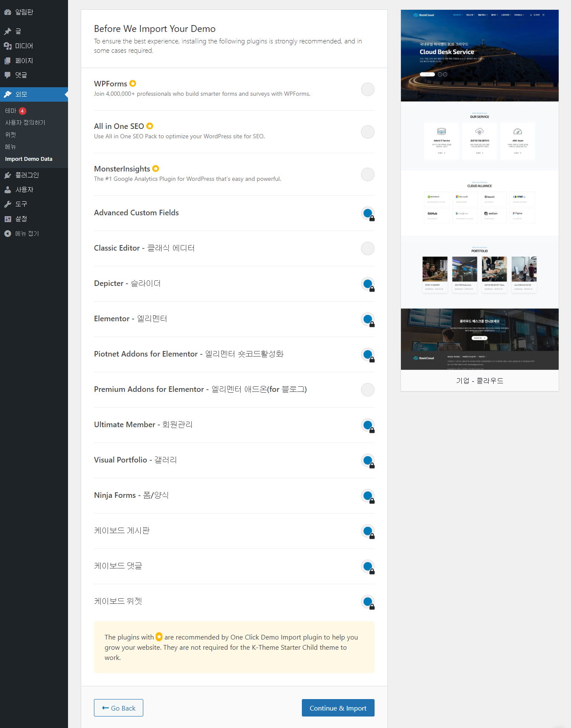
Task: Toggle the Piotnet Addons for Elementor switch
Action: pos(368,354)
